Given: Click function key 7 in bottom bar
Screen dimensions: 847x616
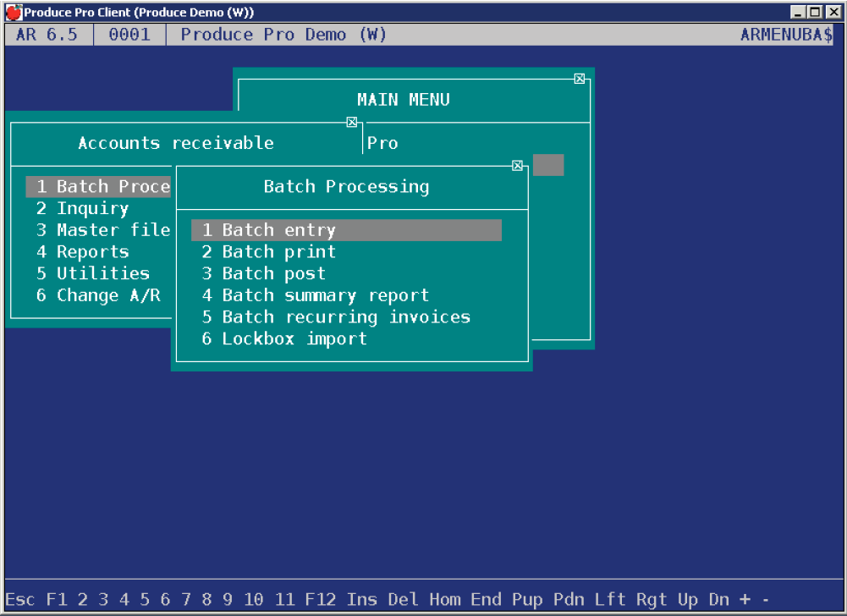Looking at the screenshot, I should [x=186, y=599].
